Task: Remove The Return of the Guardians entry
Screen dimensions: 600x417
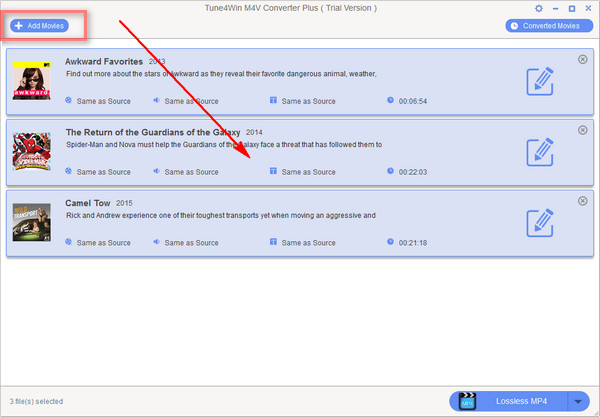Action: pyautogui.click(x=582, y=130)
